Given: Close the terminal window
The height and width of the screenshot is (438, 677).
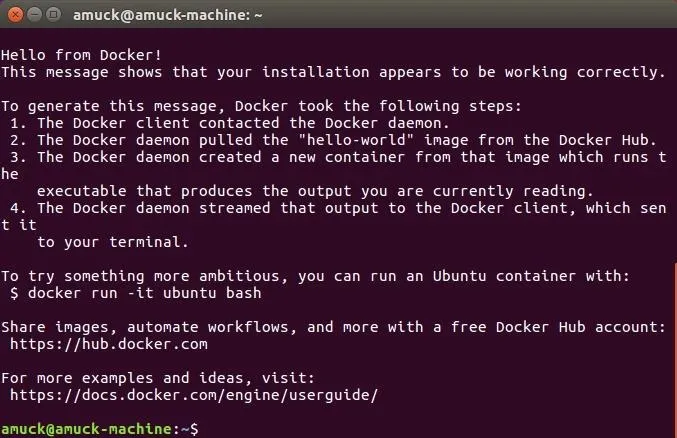Looking at the screenshot, I should 15,15.
